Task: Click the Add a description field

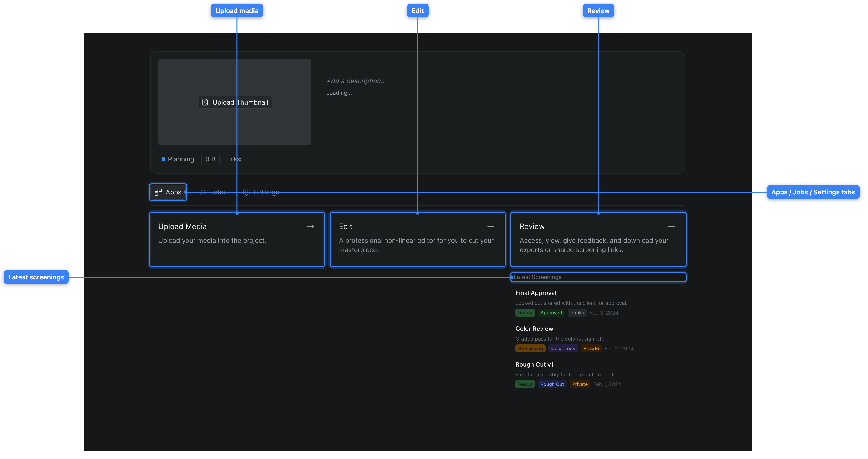Action: tap(356, 81)
